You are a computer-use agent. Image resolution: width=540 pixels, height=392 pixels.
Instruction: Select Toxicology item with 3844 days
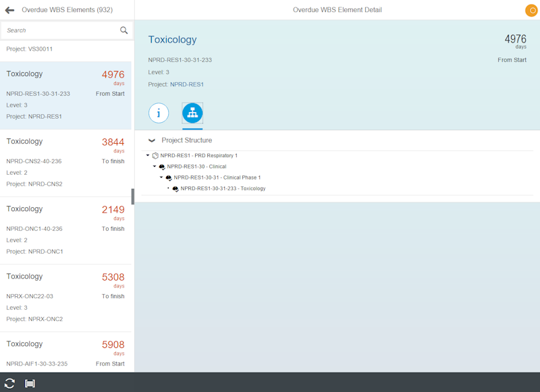click(x=65, y=163)
